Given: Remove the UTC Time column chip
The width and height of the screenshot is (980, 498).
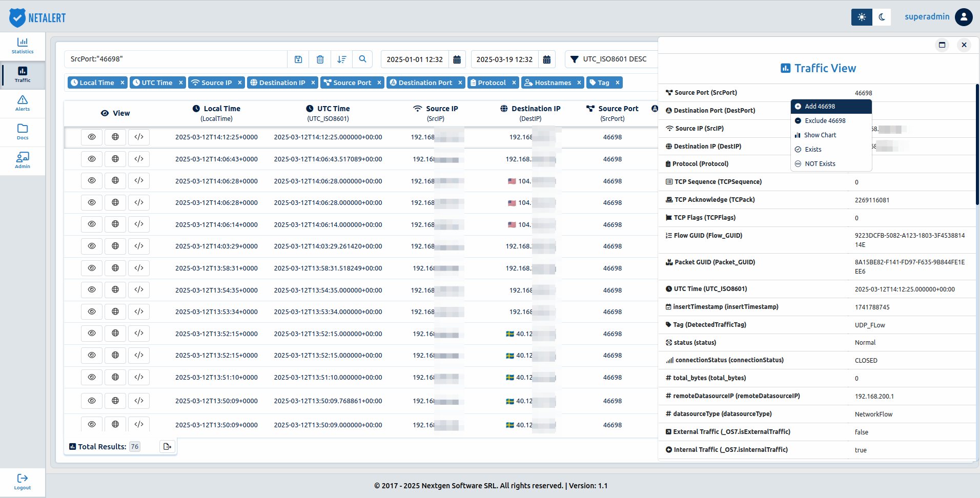Looking at the screenshot, I should [180, 82].
